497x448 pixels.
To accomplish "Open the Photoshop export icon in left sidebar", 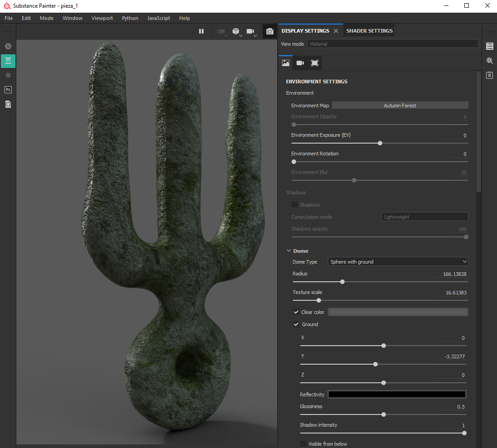I will pos(8,90).
